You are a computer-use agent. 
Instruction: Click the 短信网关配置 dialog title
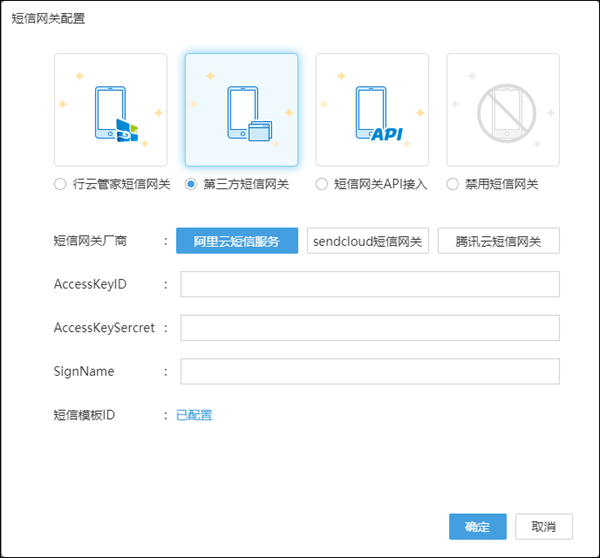pyautogui.click(x=48, y=19)
